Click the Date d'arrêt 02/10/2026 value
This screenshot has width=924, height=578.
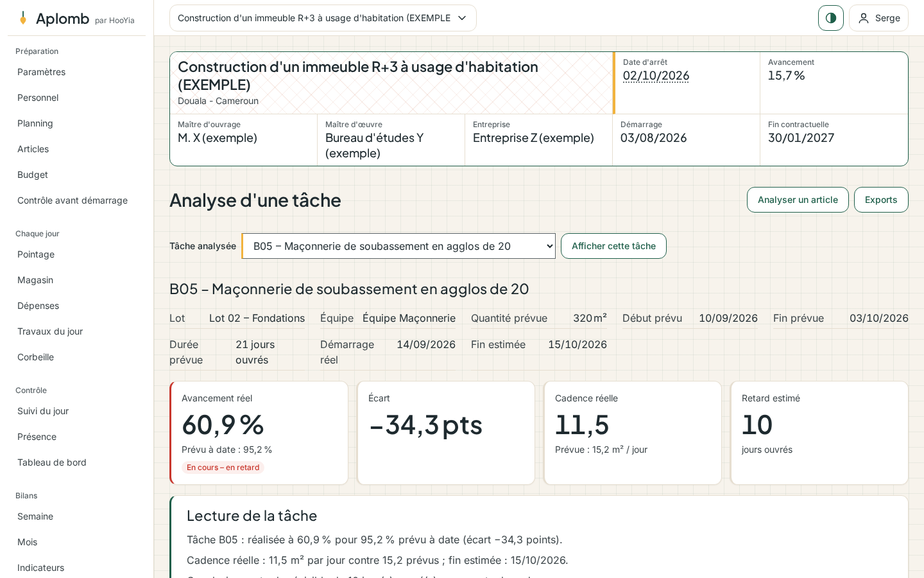pyautogui.click(x=656, y=76)
